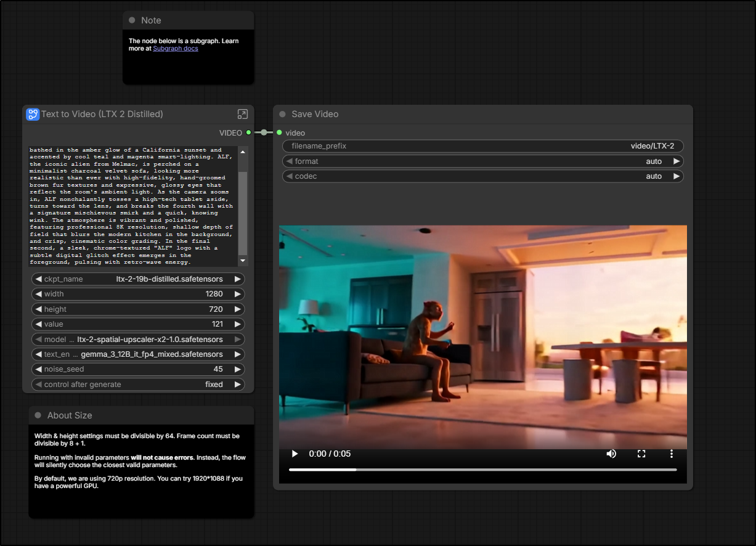The width and height of the screenshot is (756, 546).
Task: Open video more options menu
Action: coord(672,454)
